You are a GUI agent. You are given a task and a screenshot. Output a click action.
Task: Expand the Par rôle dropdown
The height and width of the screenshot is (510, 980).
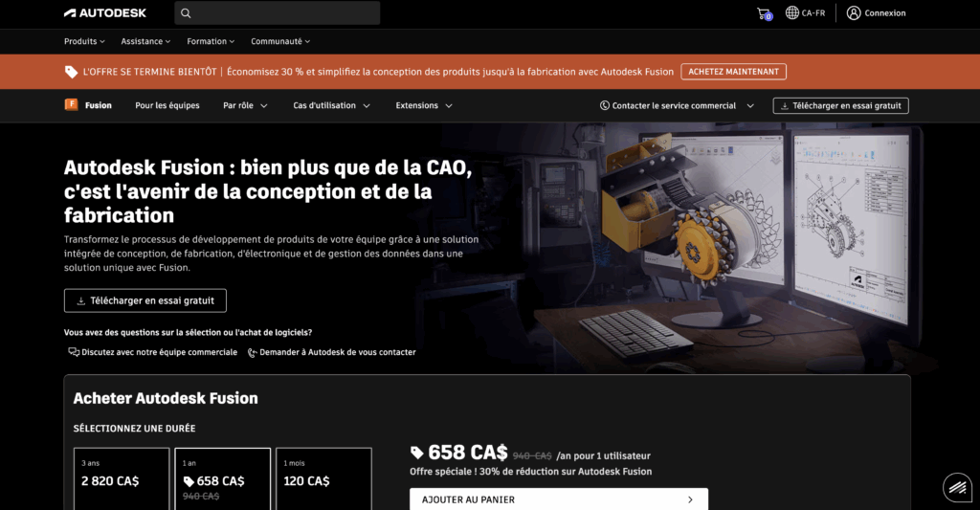point(245,105)
